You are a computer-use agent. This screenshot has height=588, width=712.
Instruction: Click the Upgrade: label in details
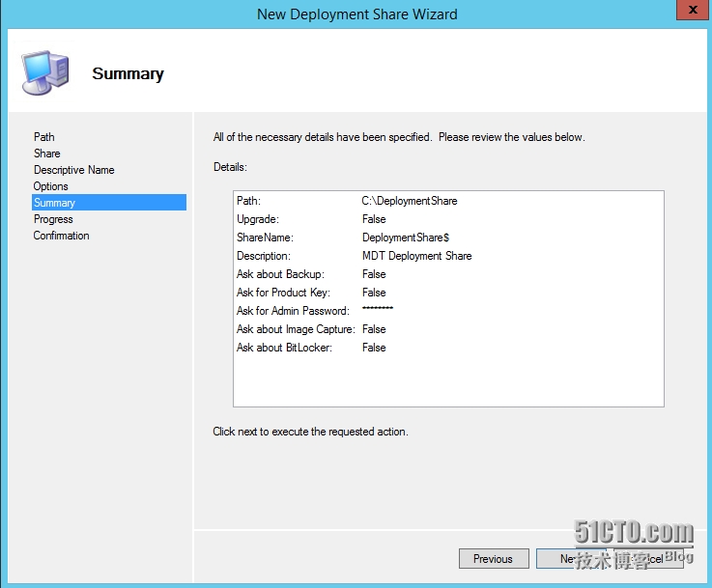[258, 219]
